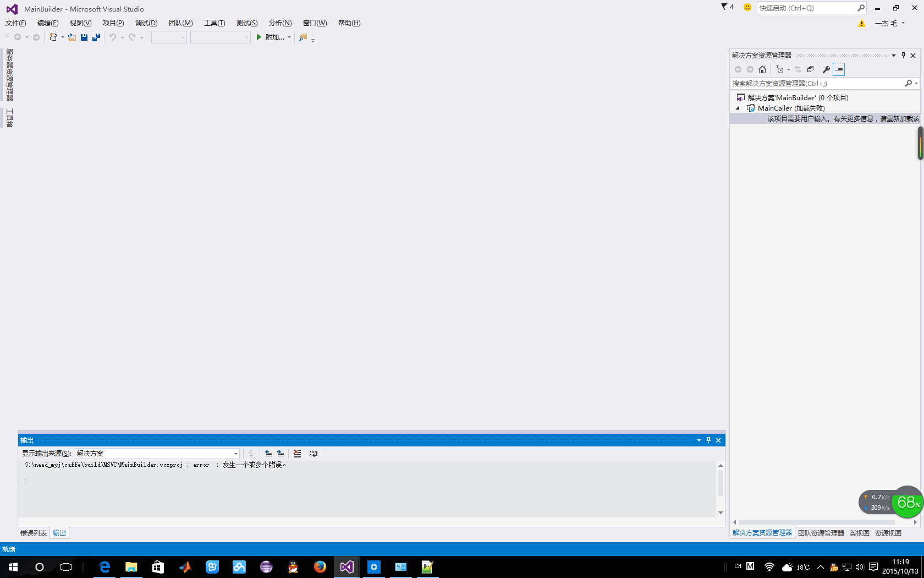Open the New Project dropdown arrow
The width and height of the screenshot is (924, 578).
click(63, 37)
